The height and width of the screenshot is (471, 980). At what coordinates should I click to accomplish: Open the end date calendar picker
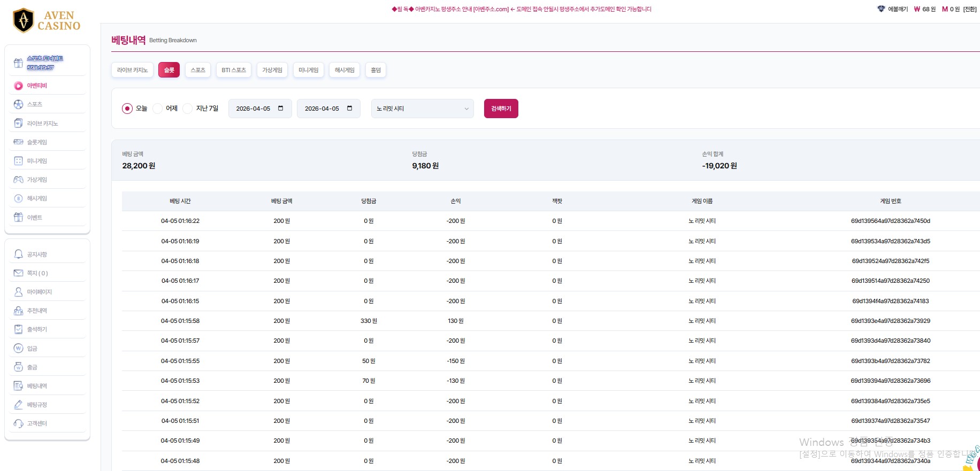pos(349,109)
